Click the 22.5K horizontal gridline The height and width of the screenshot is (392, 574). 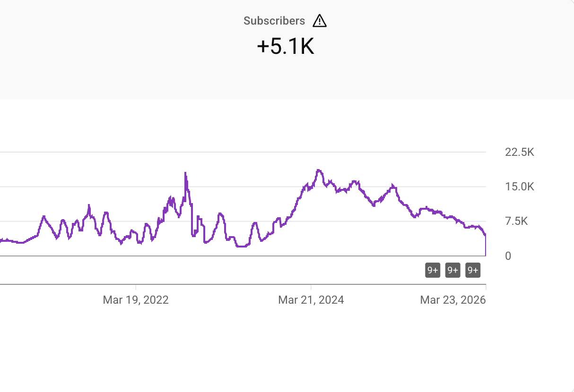click(236, 152)
